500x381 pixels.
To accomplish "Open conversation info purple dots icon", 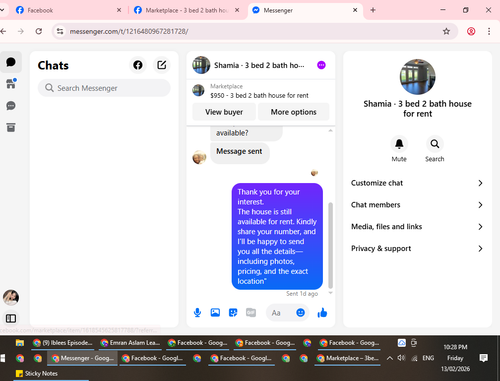I will pyautogui.click(x=321, y=65).
